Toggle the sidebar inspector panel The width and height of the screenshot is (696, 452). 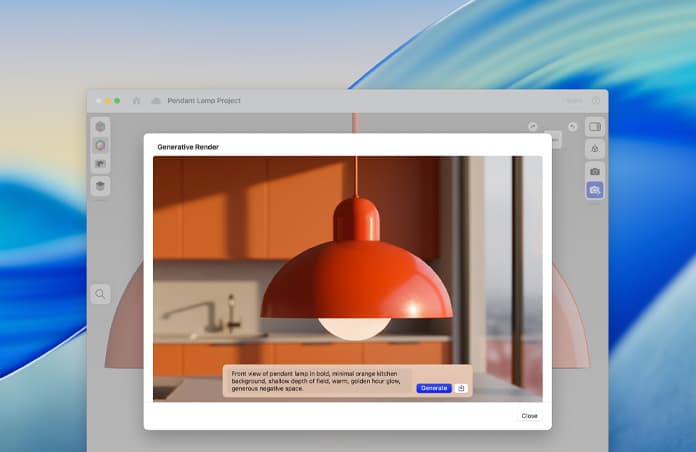tap(595, 127)
